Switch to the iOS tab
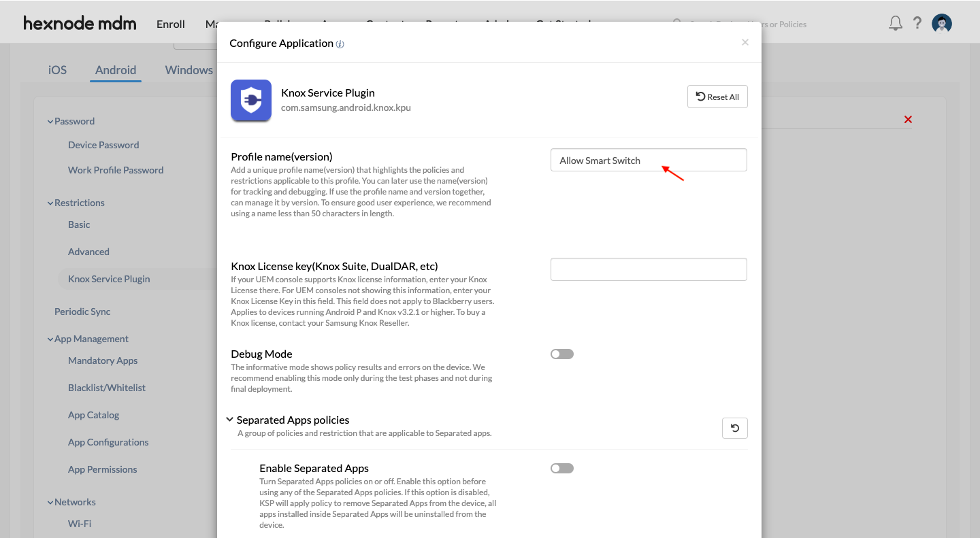This screenshot has height=538, width=980. [x=58, y=70]
